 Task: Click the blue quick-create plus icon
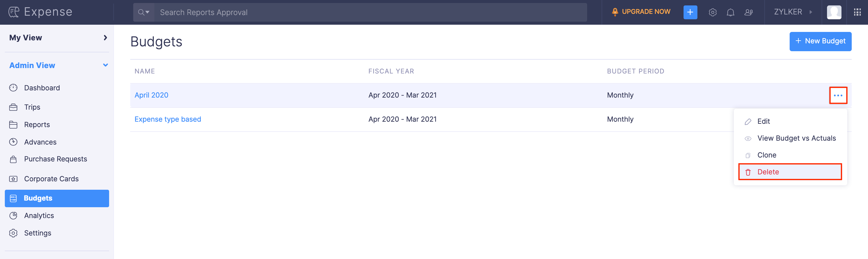pos(690,12)
